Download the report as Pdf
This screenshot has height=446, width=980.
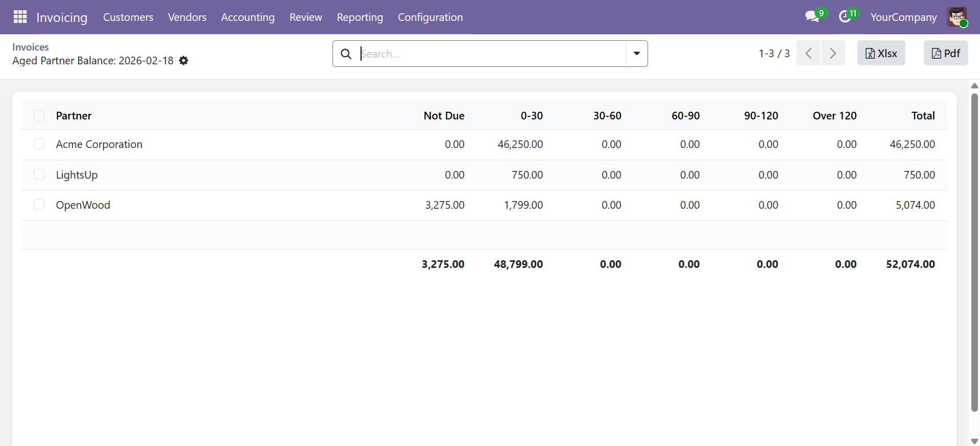945,53
